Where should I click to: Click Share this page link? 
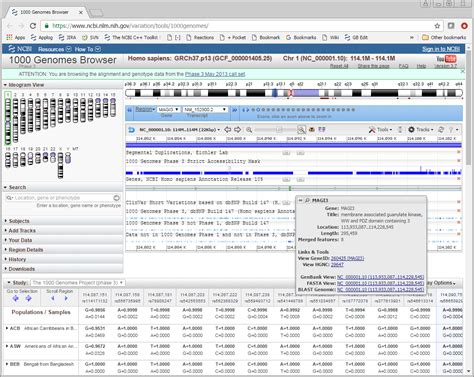coord(373,66)
